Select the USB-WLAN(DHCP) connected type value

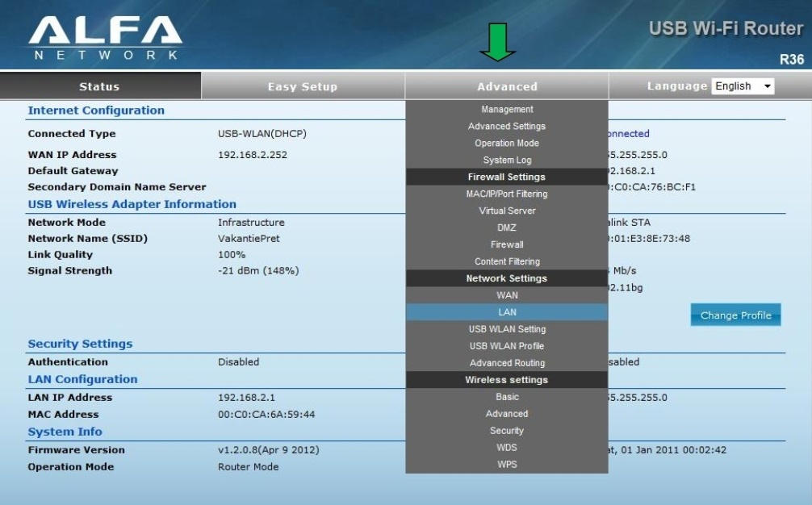[262, 133]
